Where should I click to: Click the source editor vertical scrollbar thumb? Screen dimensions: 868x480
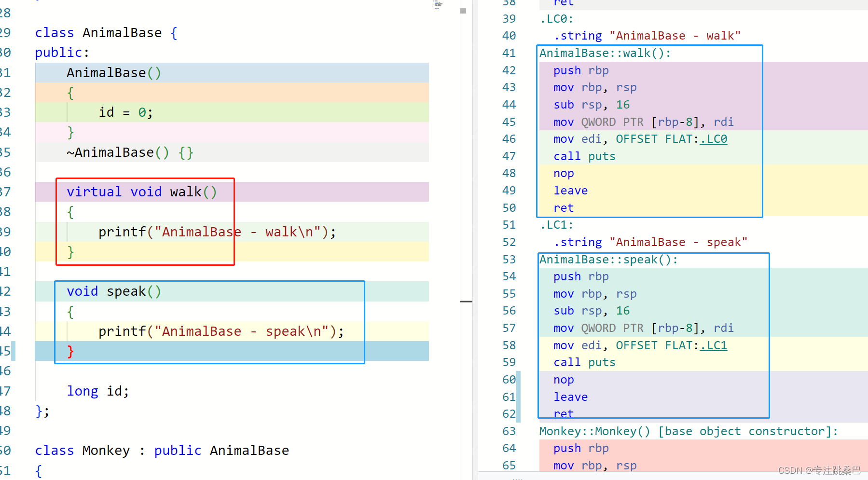[463, 11]
